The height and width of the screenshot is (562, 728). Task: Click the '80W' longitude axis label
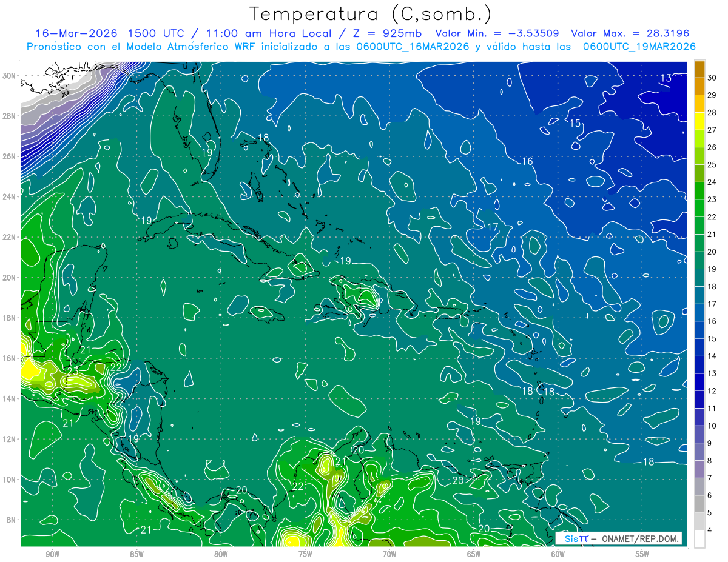pos(221,554)
